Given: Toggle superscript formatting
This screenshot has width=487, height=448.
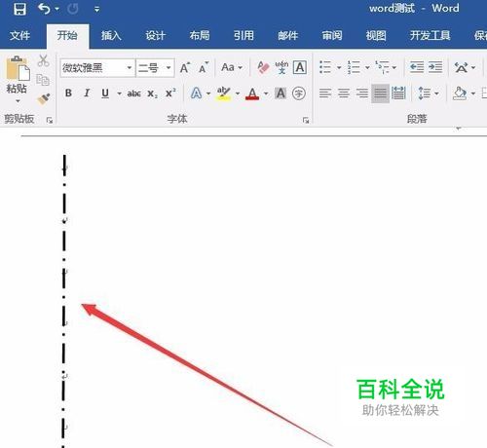Looking at the screenshot, I should coord(170,93).
